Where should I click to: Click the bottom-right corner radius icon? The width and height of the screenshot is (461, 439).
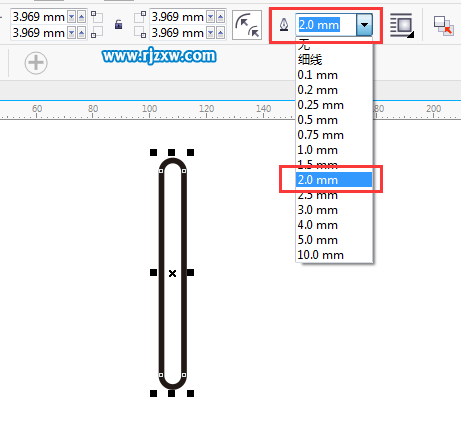click(140, 32)
